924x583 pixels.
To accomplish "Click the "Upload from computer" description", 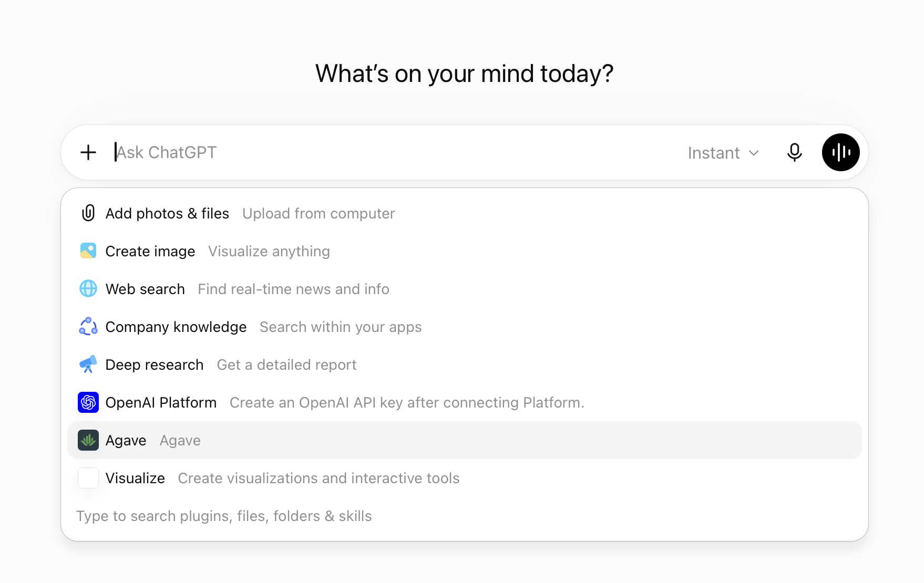I will [319, 213].
